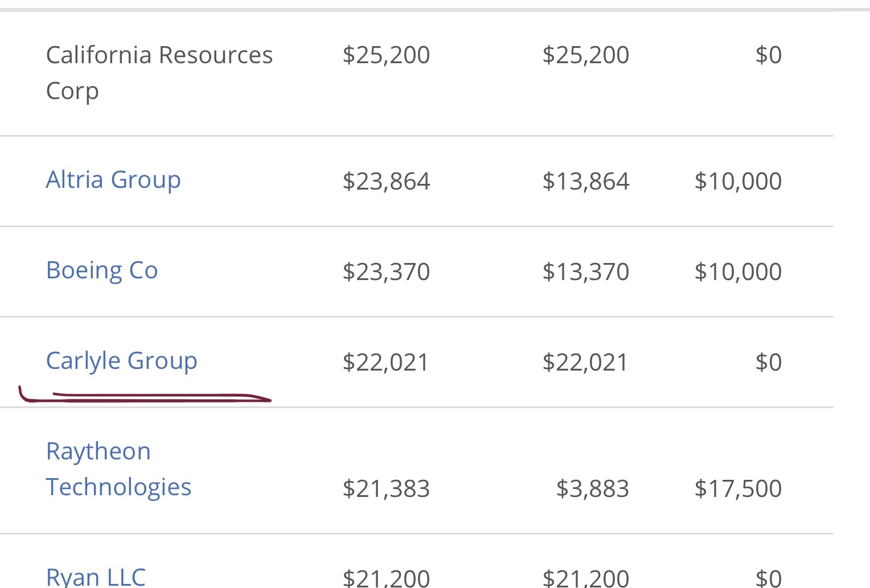This screenshot has width=870, height=588.
Task: Open the Carlyle Group link
Action: click(121, 361)
